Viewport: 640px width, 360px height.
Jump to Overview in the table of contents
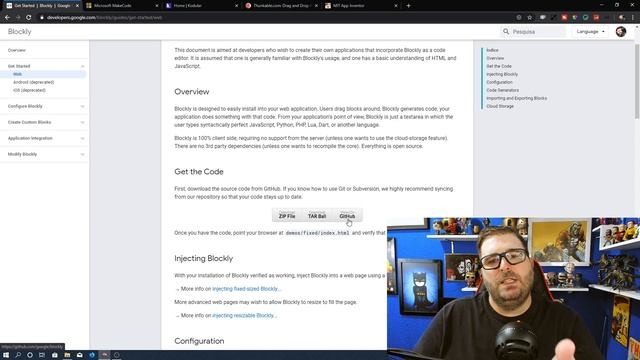pyautogui.click(x=495, y=58)
